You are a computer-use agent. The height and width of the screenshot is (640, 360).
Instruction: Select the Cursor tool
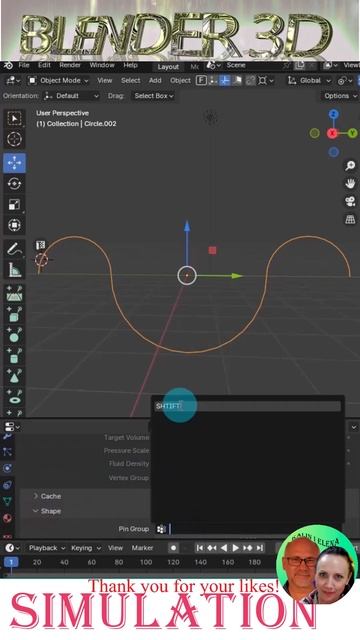click(14, 139)
